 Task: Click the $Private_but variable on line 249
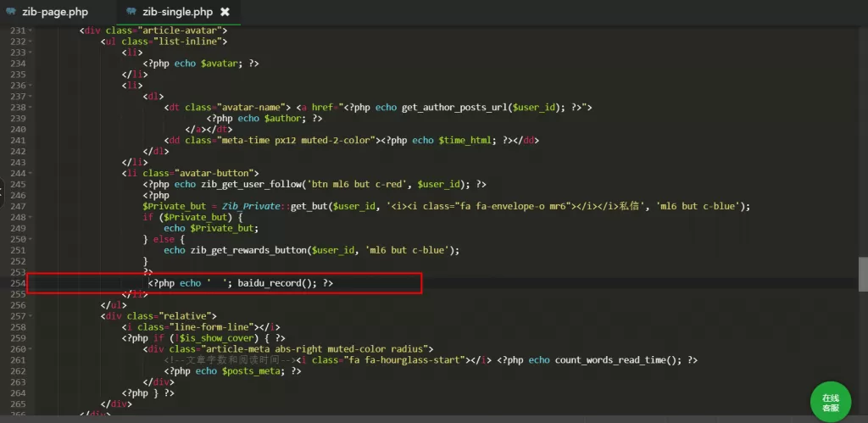coord(222,228)
